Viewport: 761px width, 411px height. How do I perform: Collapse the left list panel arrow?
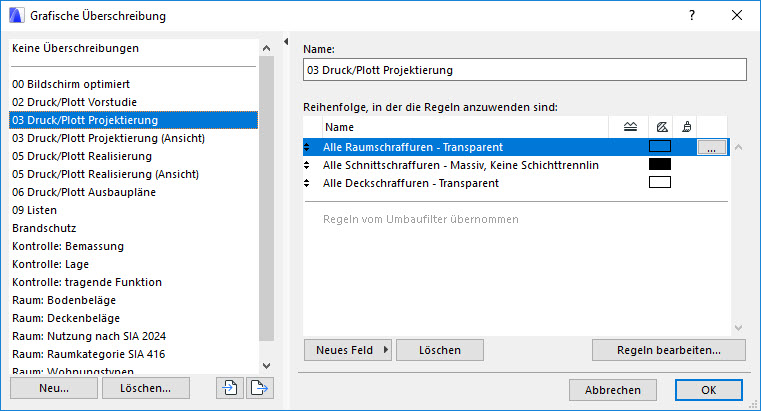coord(286,42)
